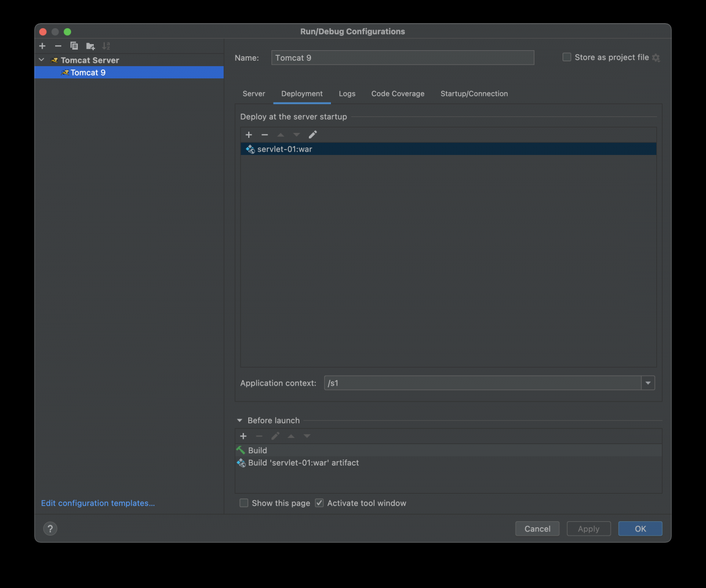This screenshot has width=706, height=588.
Task: Apply the configuration changes
Action: (x=589, y=528)
